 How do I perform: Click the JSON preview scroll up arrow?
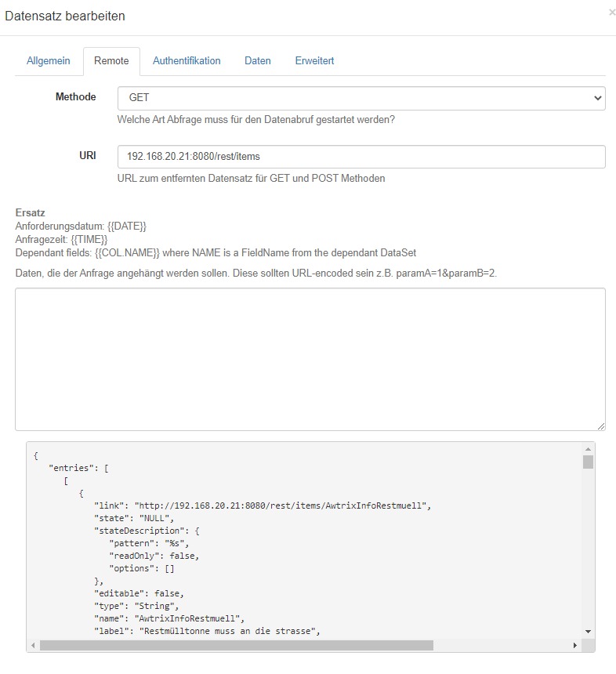(x=588, y=449)
